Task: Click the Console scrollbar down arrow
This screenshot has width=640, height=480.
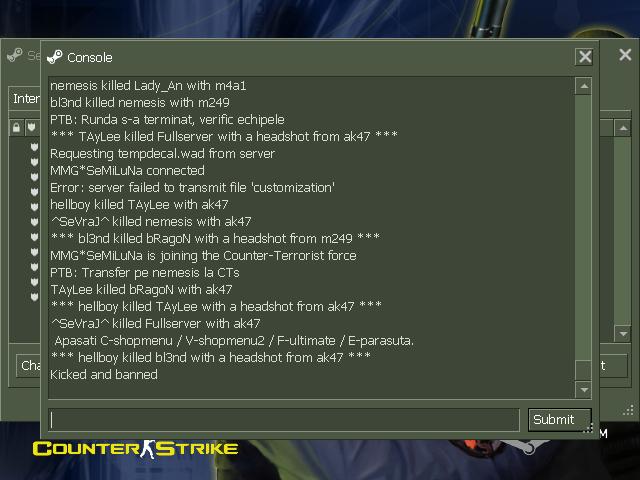Action: click(584, 390)
